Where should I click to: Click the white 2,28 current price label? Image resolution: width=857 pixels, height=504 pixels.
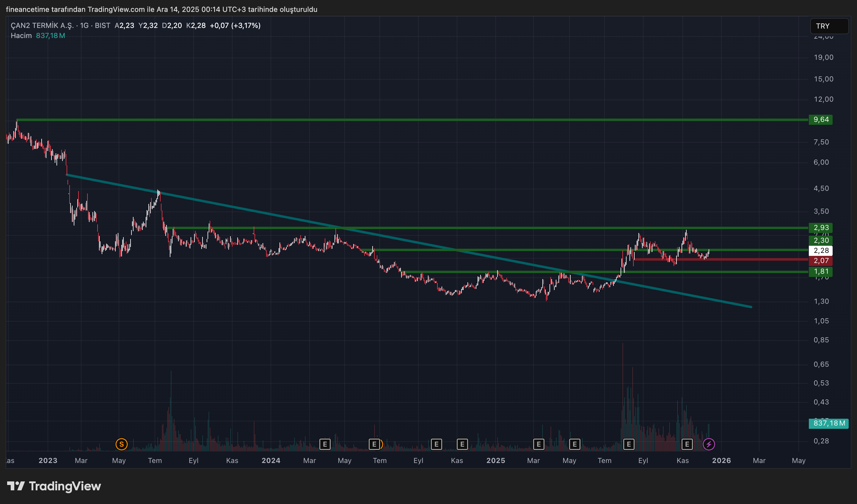(821, 251)
